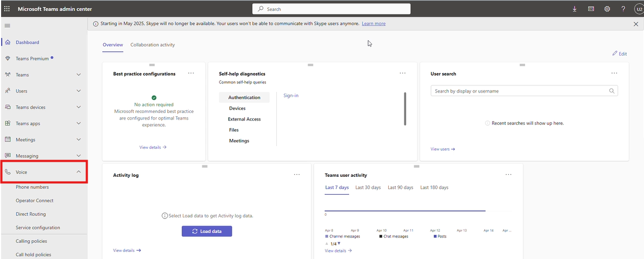
Task: Collapse the Voice section chevron
Action: [x=79, y=172]
